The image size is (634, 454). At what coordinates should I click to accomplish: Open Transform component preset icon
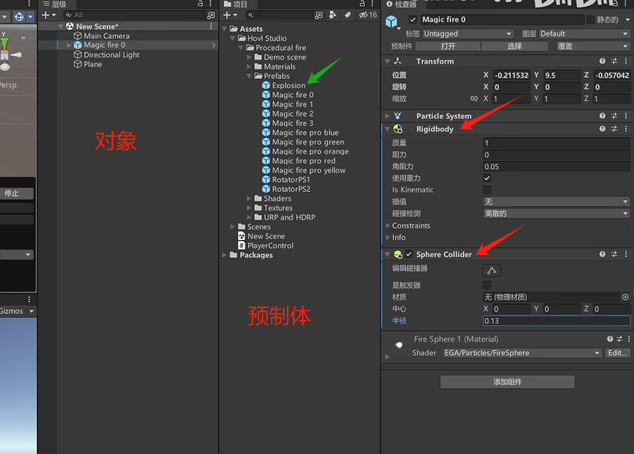614,61
